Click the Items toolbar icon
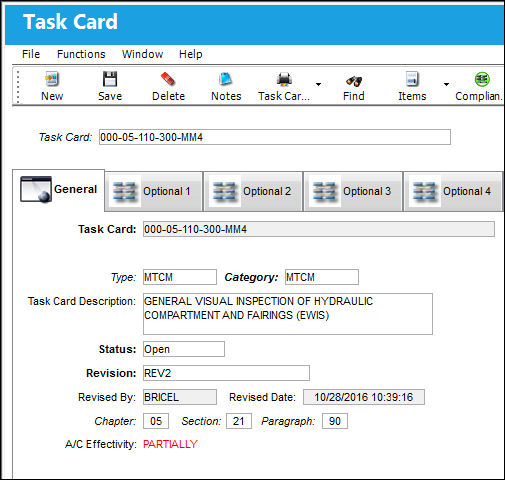This screenshot has width=505, height=480. 412,79
